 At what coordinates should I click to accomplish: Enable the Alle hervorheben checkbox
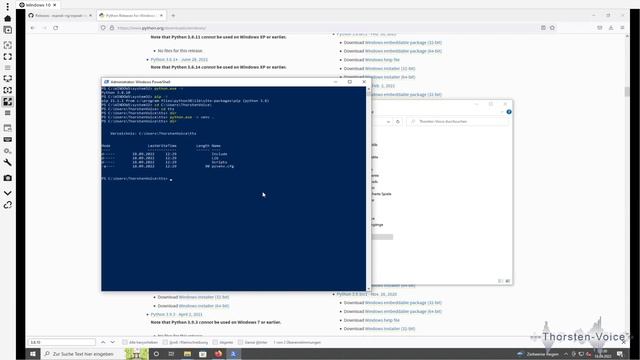[125, 342]
